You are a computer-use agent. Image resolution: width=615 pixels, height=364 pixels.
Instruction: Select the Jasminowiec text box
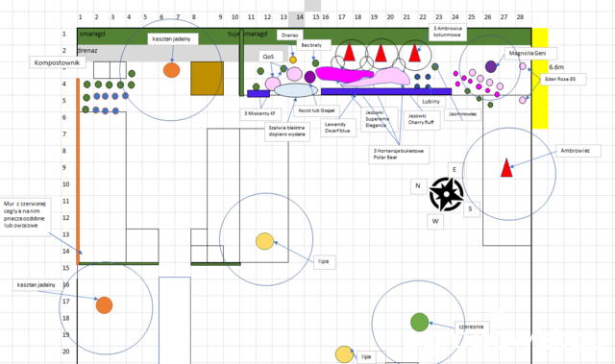(463, 114)
